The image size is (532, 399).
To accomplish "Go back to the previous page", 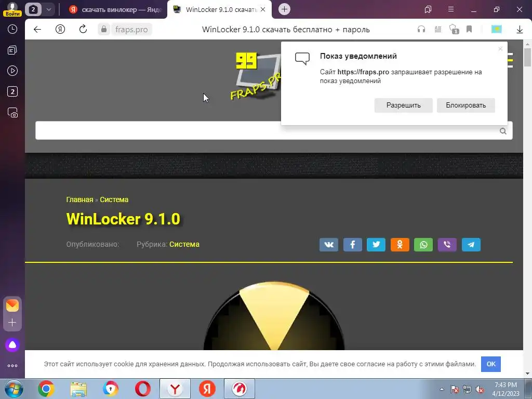I will (x=37, y=29).
